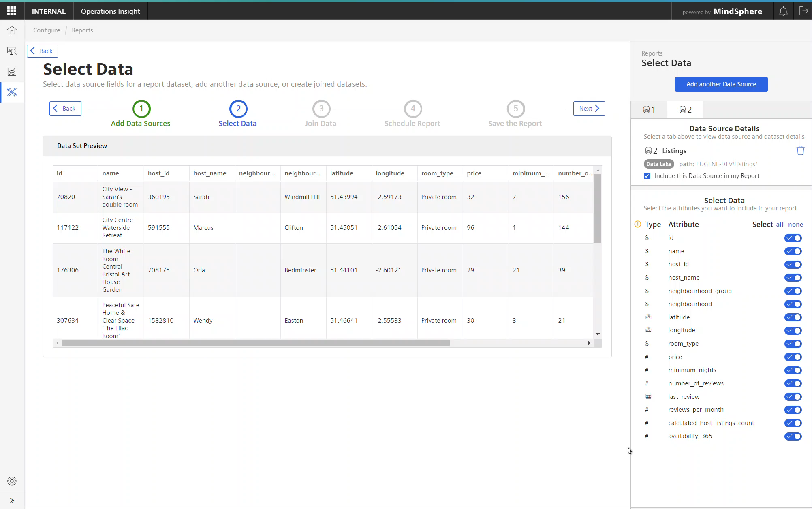Click the vertical scrollbar thumb in the preview table
Viewport: 812px width, 509px height.
coord(598,208)
